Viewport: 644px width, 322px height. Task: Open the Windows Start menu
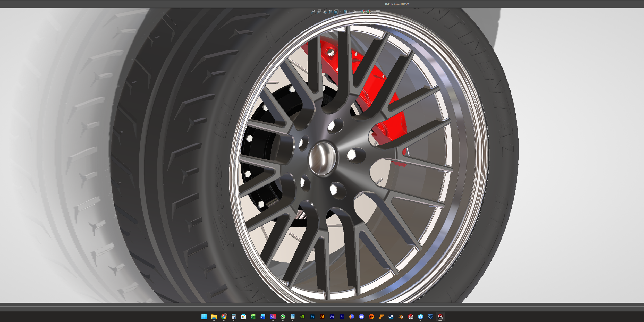coord(204,317)
